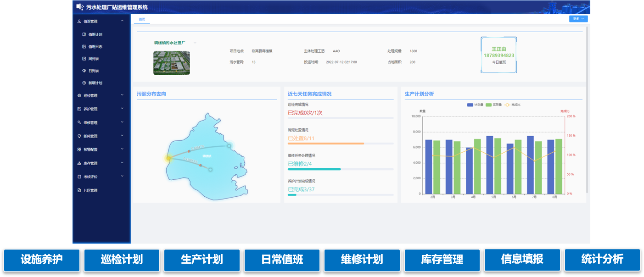Click the 新增计划 plus-circle icon
Image resolution: width=644 pixels, height=277 pixels.
pos(84,83)
